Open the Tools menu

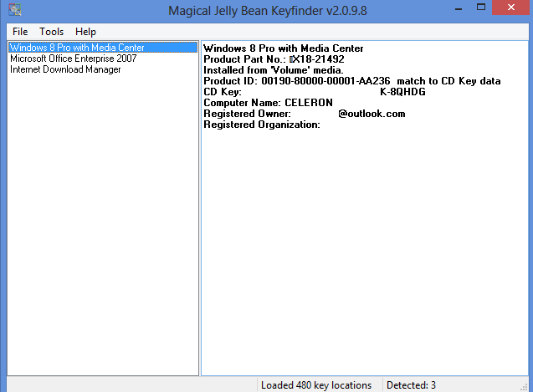[51, 32]
